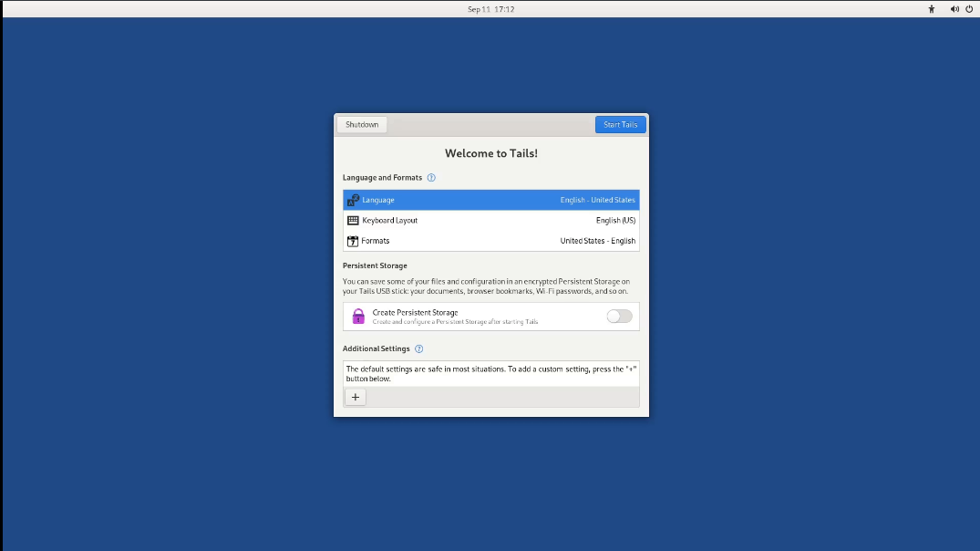Open the accessibility menu in top bar
This screenshot has height=551, width=980.
pos(931,9)
